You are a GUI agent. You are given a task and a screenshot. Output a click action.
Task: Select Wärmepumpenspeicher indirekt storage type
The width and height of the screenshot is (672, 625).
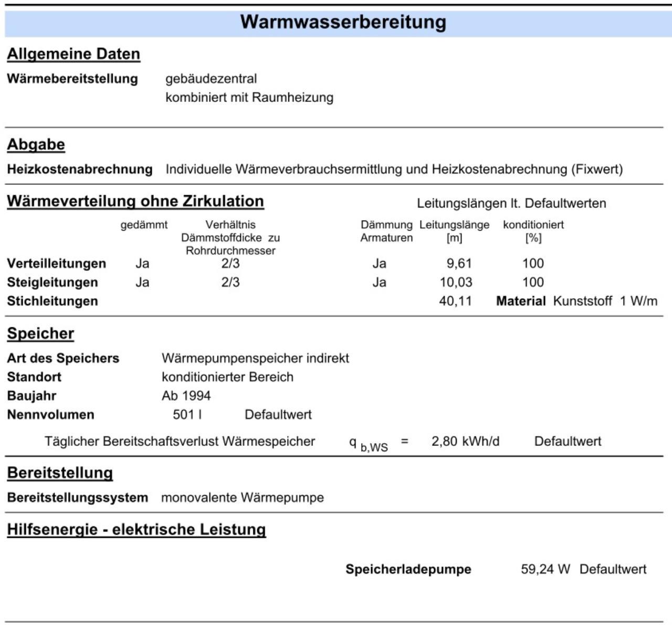point(255,358)
